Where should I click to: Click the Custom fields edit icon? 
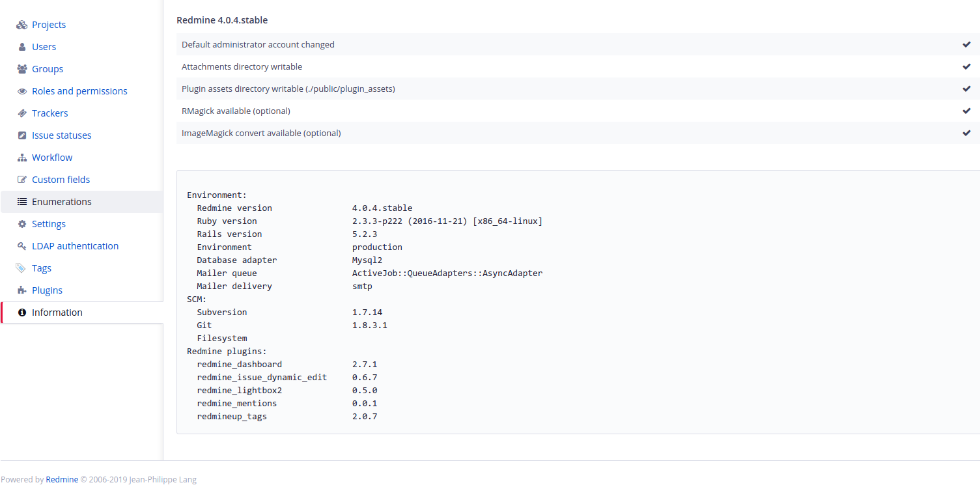21,180
